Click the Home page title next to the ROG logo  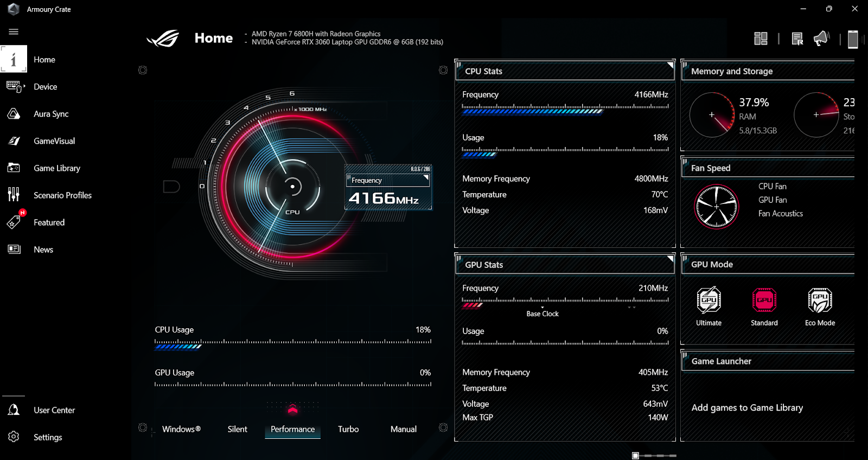tap(214, 38)
